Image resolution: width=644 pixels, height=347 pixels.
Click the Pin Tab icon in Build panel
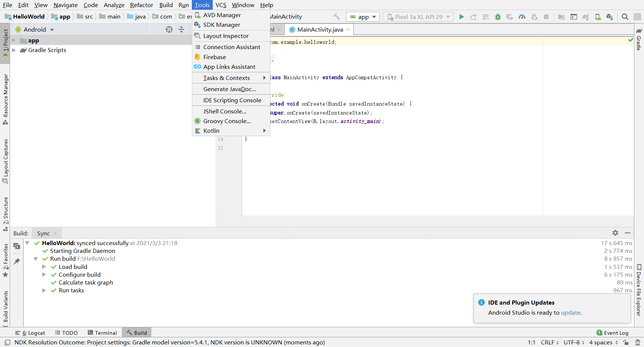click(x=17, y=261)
